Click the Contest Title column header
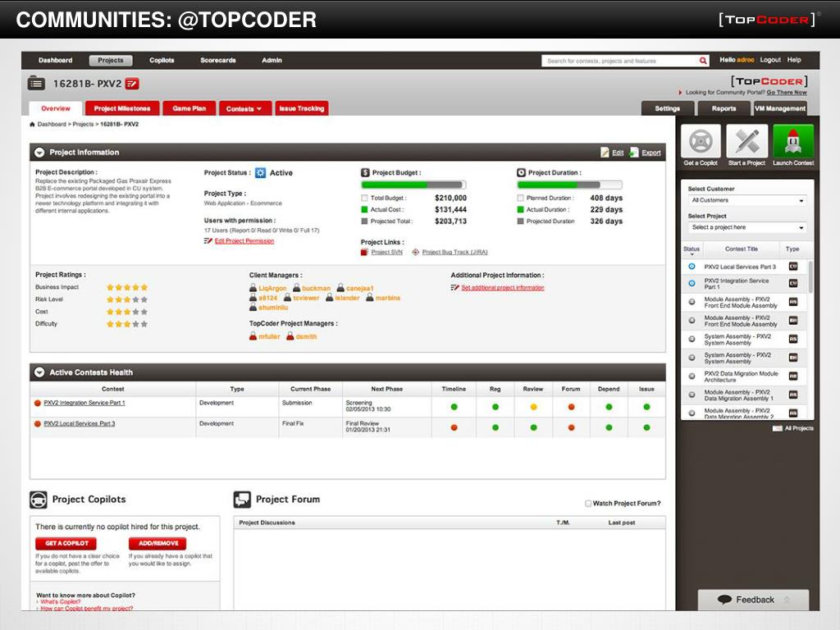 742,249
